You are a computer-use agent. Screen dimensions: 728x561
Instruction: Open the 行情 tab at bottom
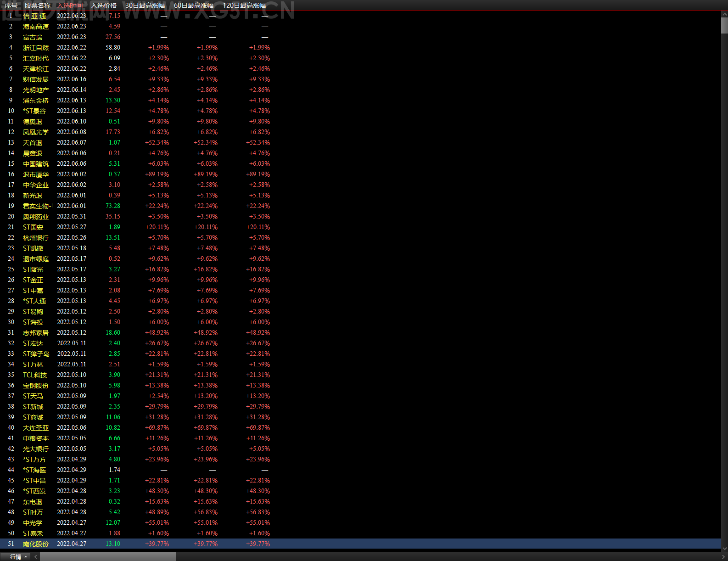[16, 557]
